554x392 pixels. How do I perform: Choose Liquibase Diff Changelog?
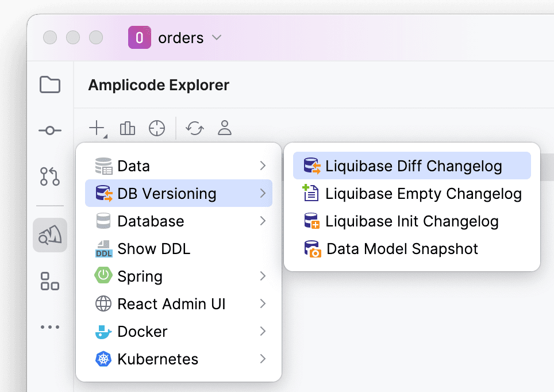[x=412, y=166]
